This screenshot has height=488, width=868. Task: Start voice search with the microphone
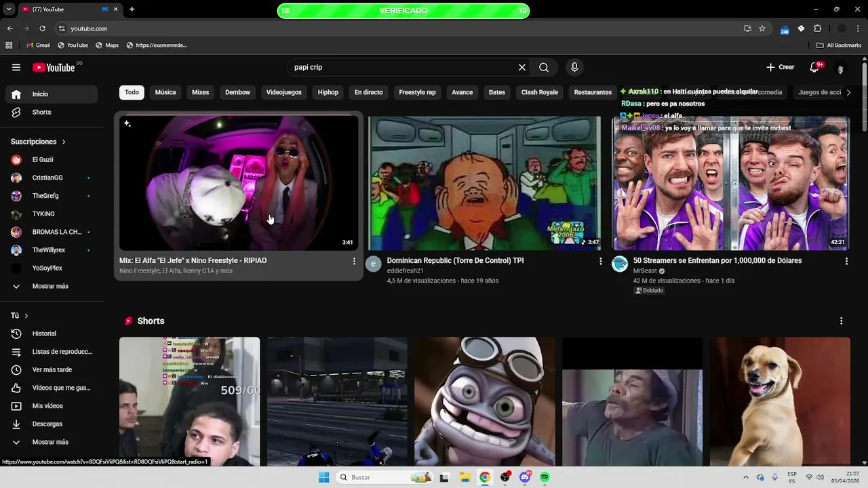[574, 67]
